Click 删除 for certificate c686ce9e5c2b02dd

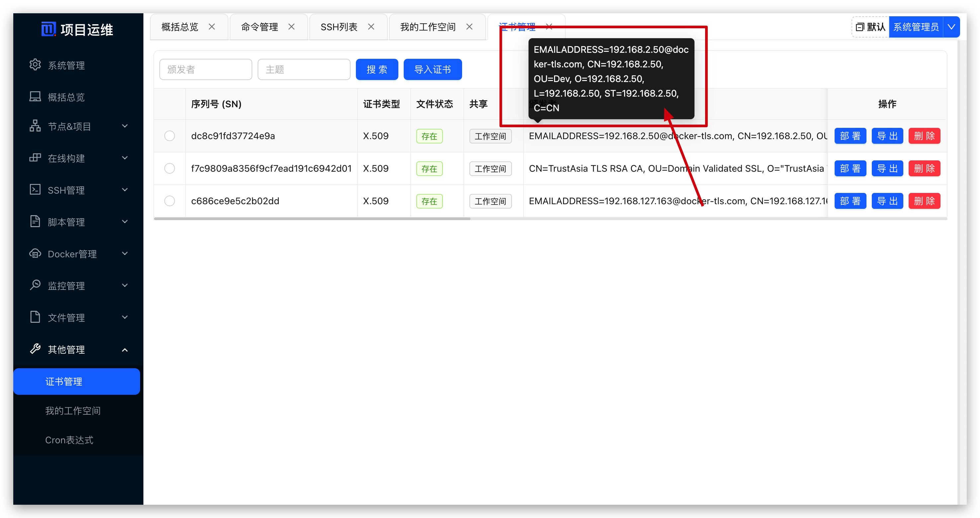(x=924, y=201)
